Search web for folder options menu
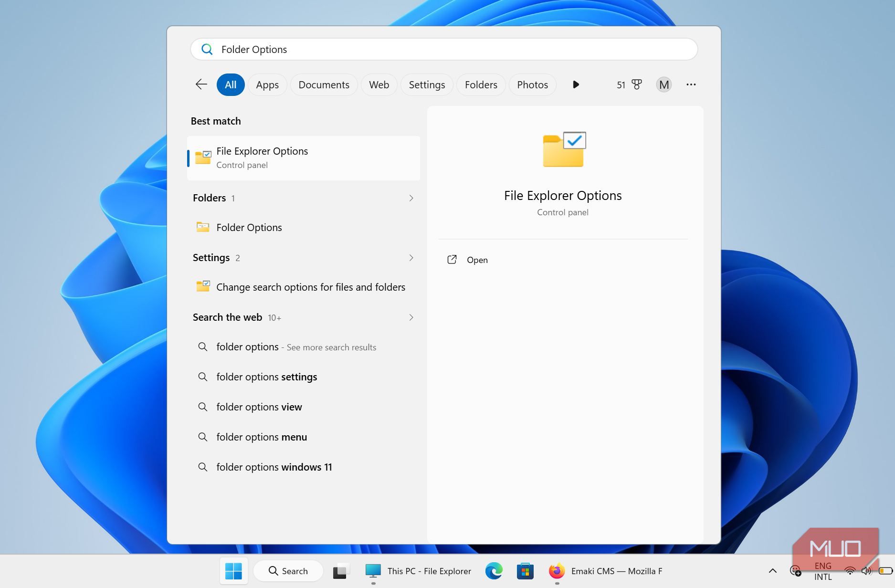Screen dimensions: 895x588 coord(303,437)
